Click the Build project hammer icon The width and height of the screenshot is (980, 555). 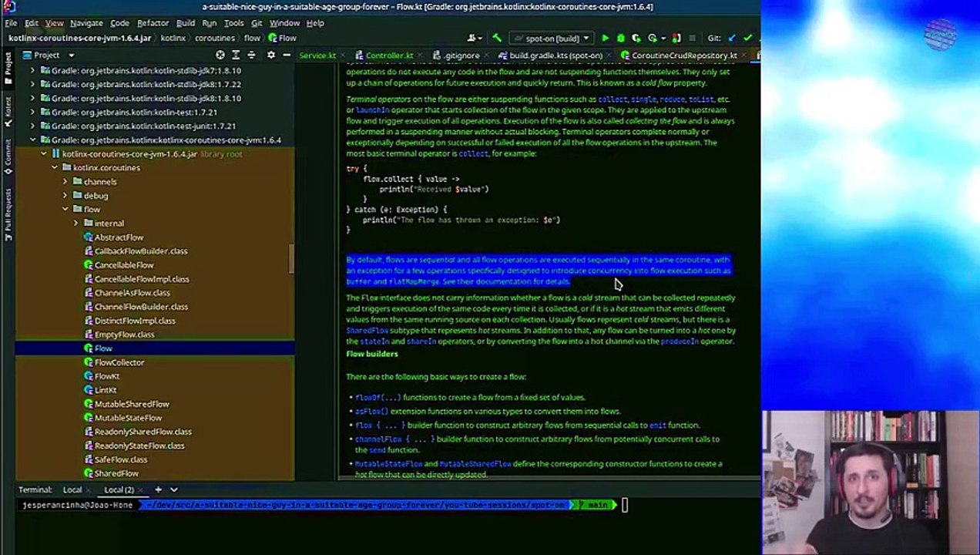[x=497, y=38]
